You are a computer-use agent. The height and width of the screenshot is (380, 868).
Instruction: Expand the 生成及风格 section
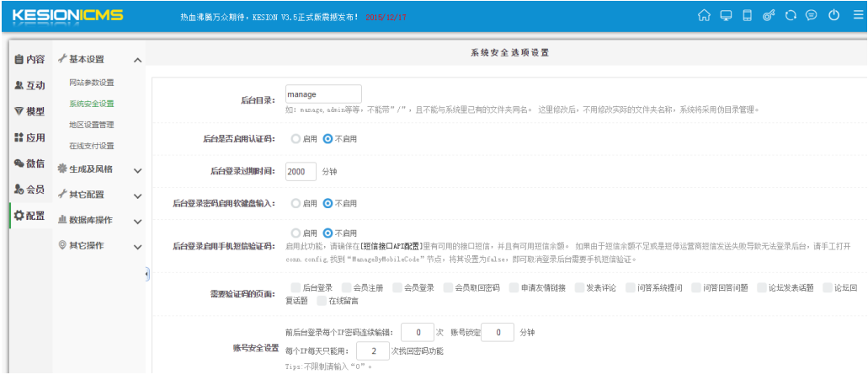(x=137, y=170)
